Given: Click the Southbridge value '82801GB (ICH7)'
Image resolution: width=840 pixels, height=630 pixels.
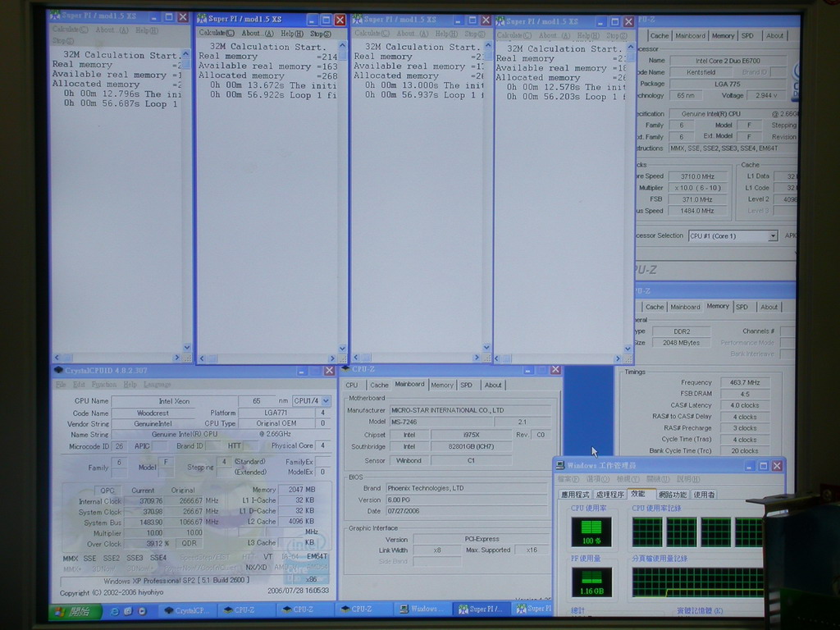Looking at the screenshot, I should [x=471, y=447].
